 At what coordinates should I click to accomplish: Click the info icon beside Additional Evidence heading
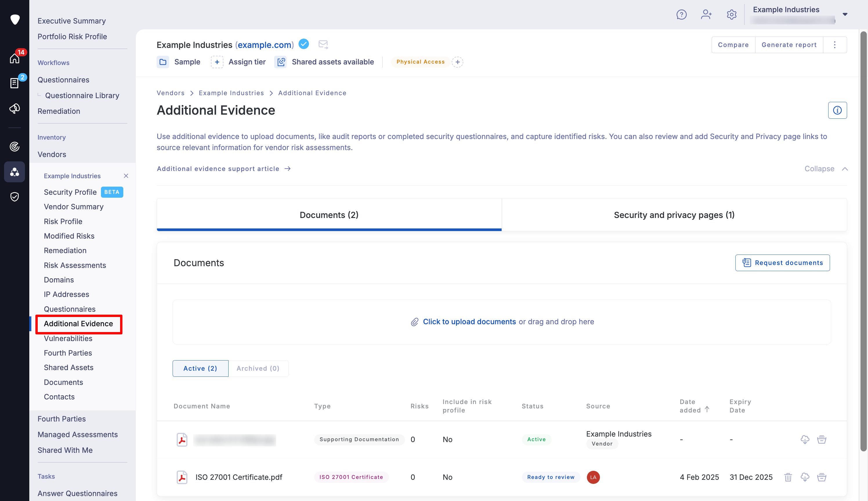(x=837, y=110)
